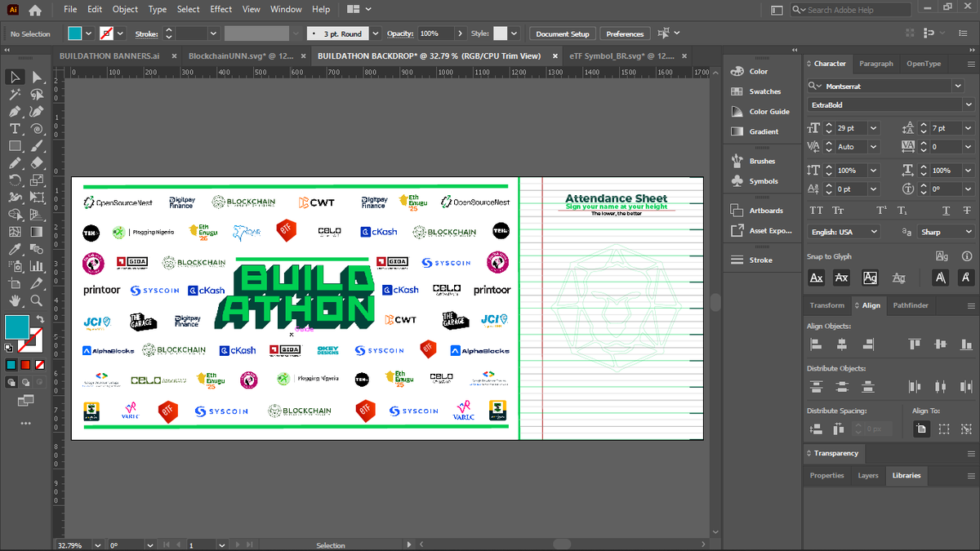Select the Scale tool
Viewport: 980px width, 551px height.
(x=37, y=180)
